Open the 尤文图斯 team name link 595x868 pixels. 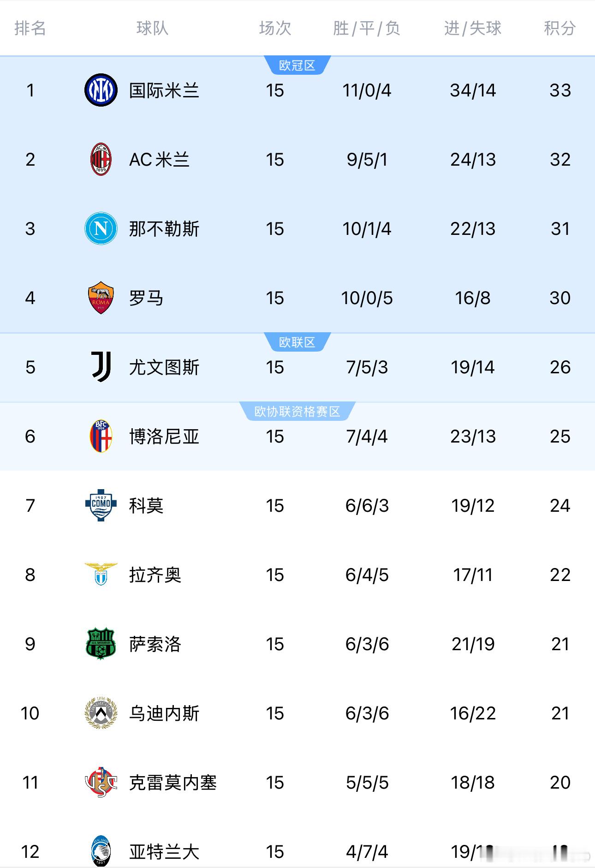coord(164,367)
